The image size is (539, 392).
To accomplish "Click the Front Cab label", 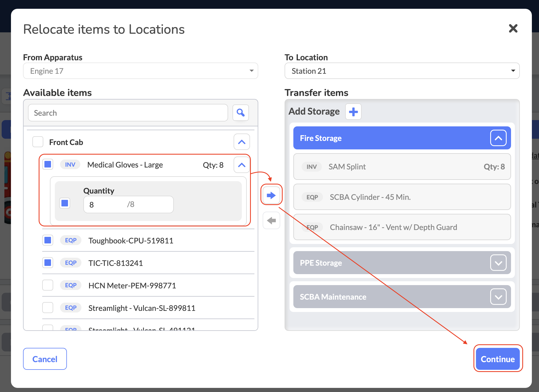I will (66, 142).
